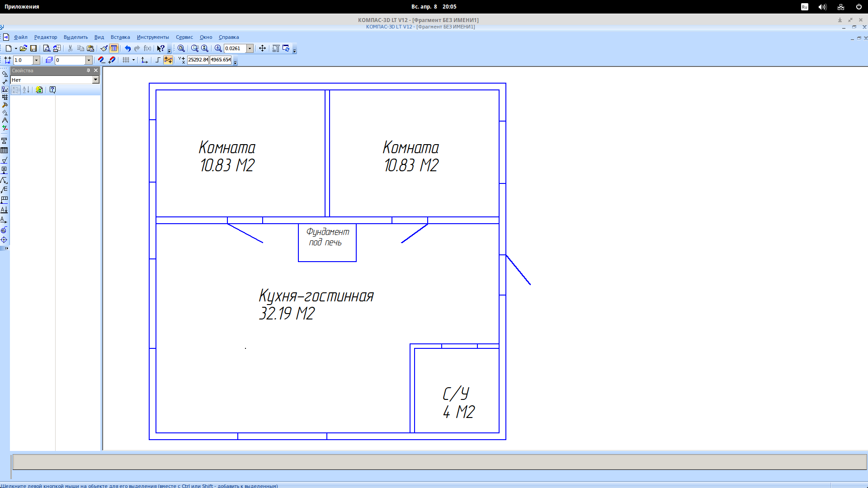Toggle the Properties panel toolbar button

(x=114, y=48)
